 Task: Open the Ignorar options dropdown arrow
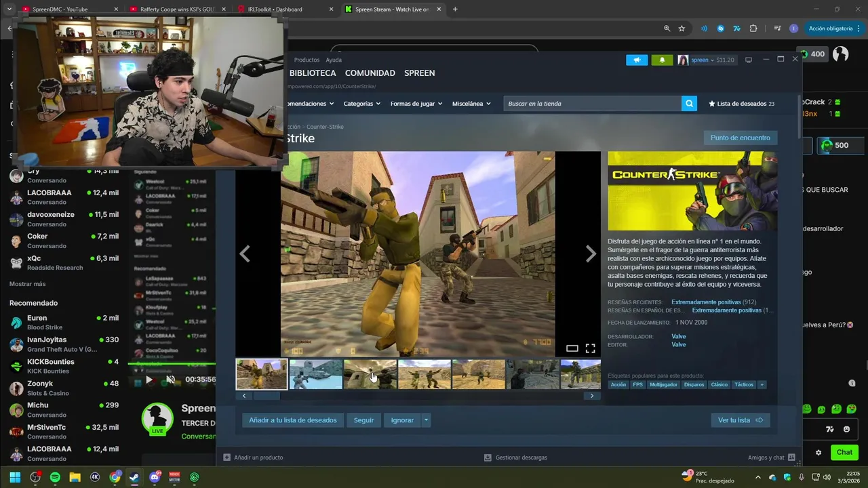[x=426, y=420]
